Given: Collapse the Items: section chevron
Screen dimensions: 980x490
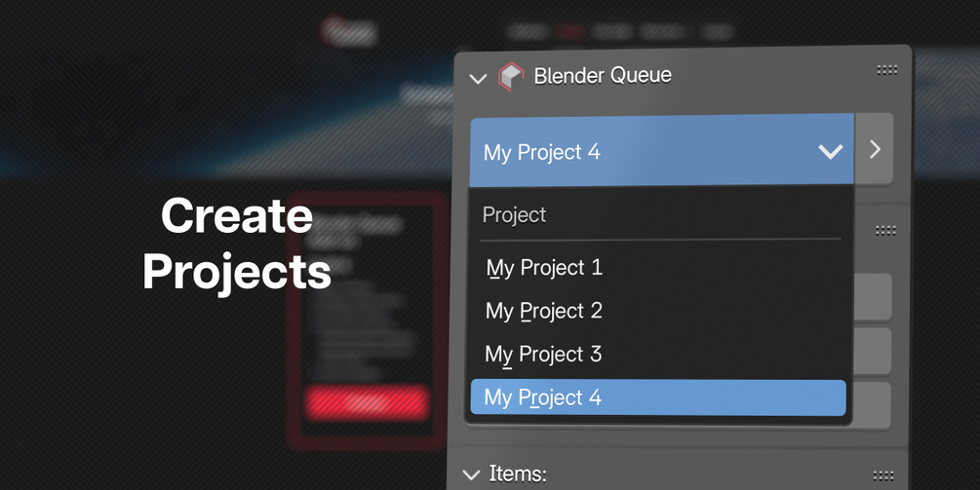Looking at the screenshot, I should [x=472, y=475].
